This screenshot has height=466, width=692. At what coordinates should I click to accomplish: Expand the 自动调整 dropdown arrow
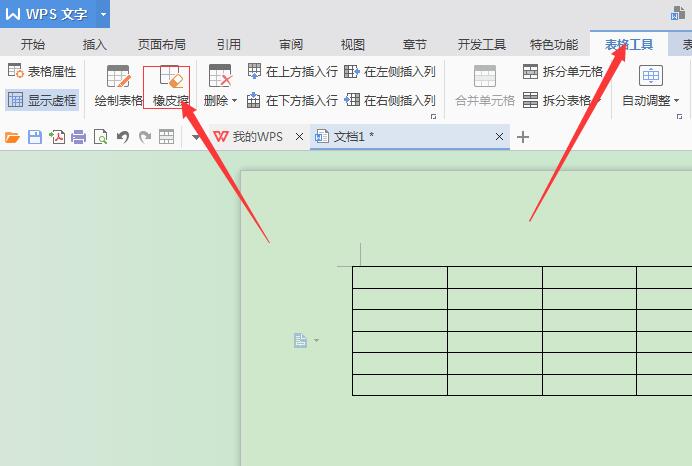pyautogui.click(x=677, y=101)
